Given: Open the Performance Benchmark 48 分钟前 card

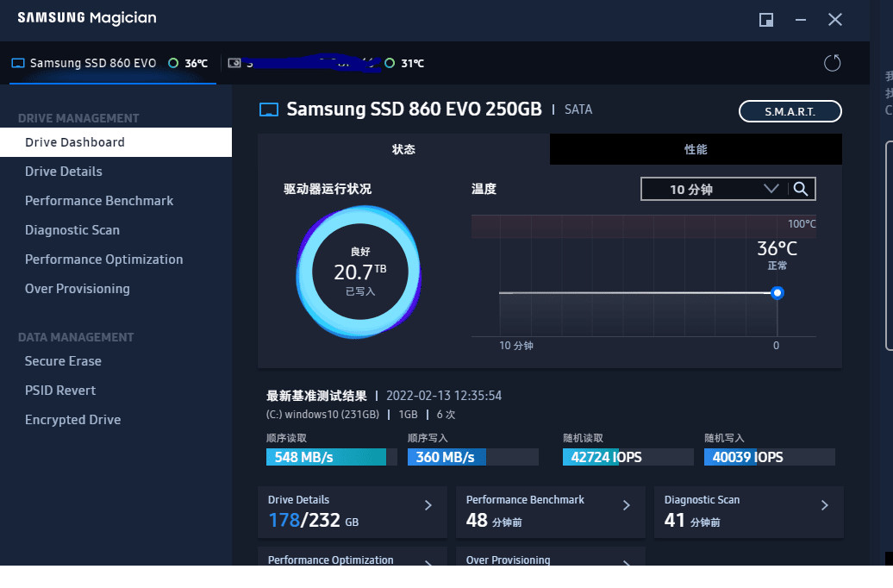Looking at the screenshot, I should click(x=550, y=512).
